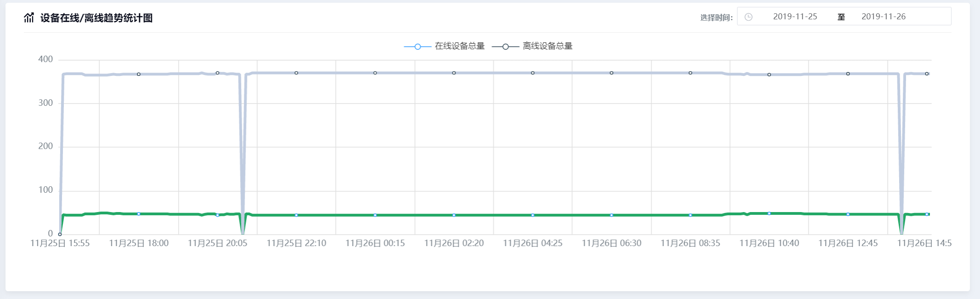The width and height of the screenshot is (980, 299).
Task: Select online data point at 11月26日 12:45
Action: [x=848, y=214]
